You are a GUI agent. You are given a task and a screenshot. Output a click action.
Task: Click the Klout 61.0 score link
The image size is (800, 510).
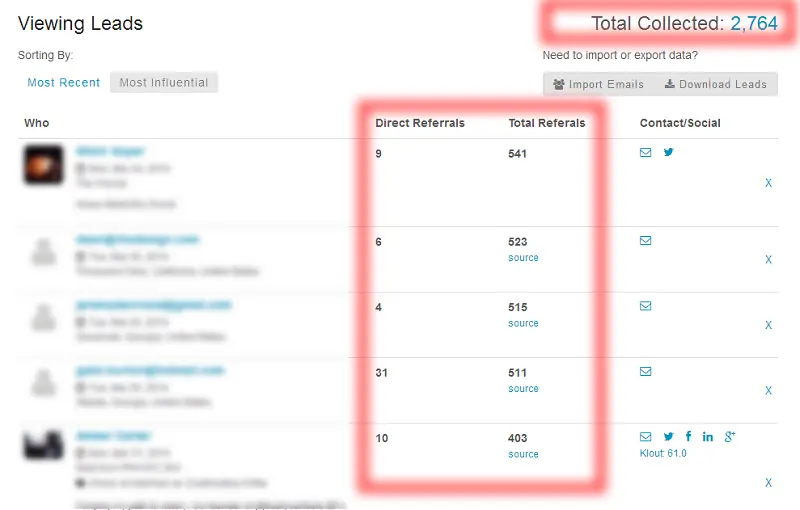click(663, 454)
